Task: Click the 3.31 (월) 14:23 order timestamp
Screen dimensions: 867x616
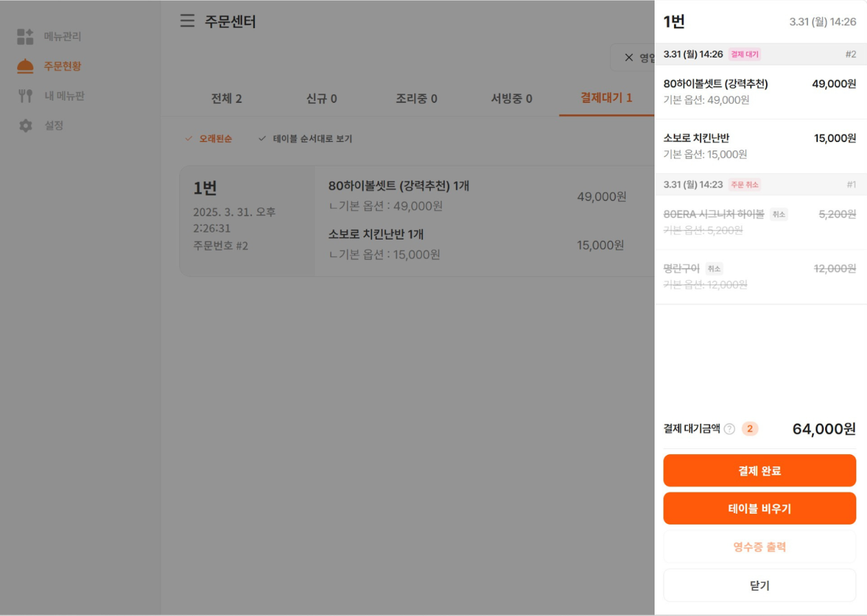Action: [x=693, y=184]
